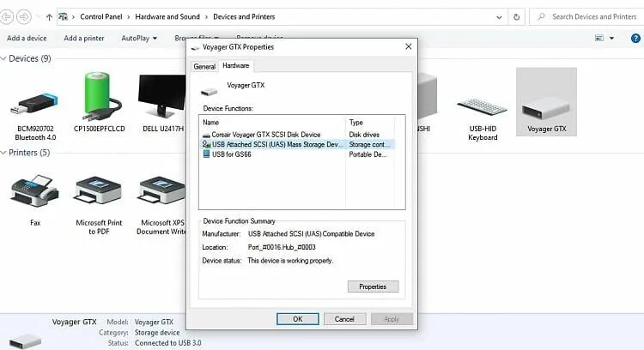Click the Control Panel icon in address bar

(63, 17)
